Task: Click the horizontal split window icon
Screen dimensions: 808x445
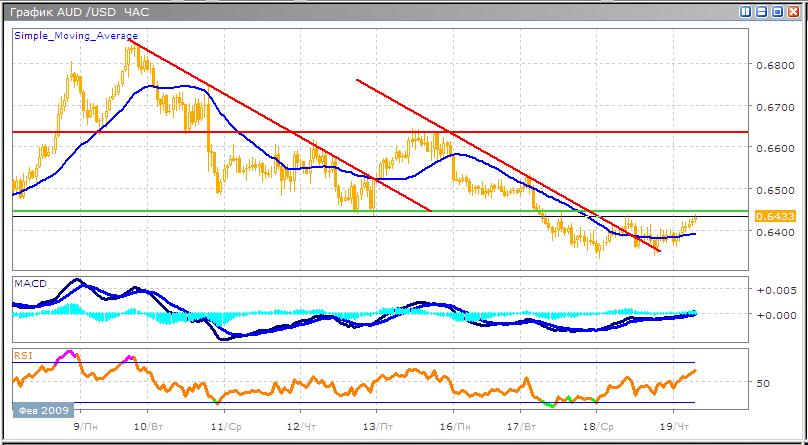Action: coord(761,11)
